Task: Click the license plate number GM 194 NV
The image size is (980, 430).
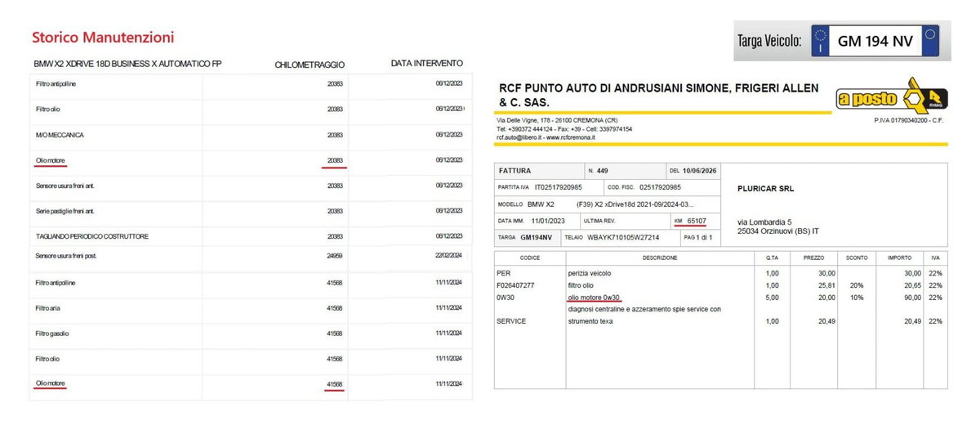Action: click(875, 42)
